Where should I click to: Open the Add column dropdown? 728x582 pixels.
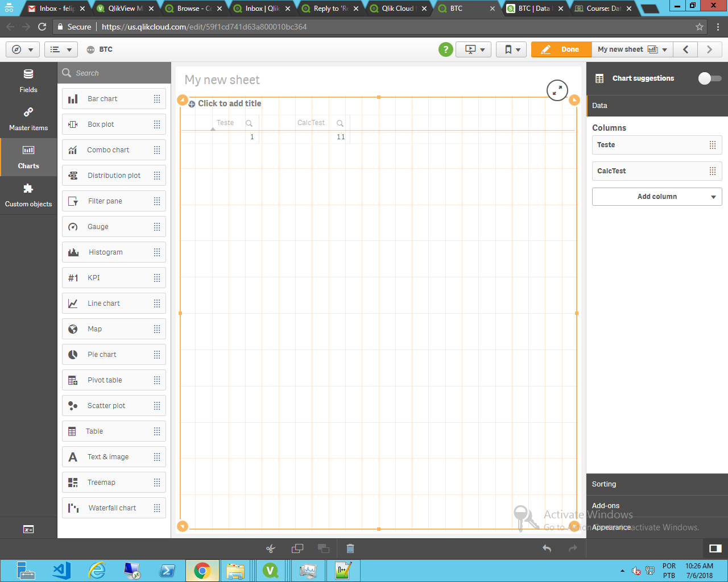pos(657,197)
